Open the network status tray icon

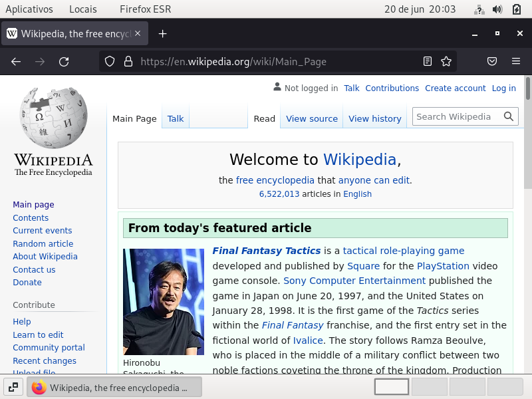click(479, 9)
